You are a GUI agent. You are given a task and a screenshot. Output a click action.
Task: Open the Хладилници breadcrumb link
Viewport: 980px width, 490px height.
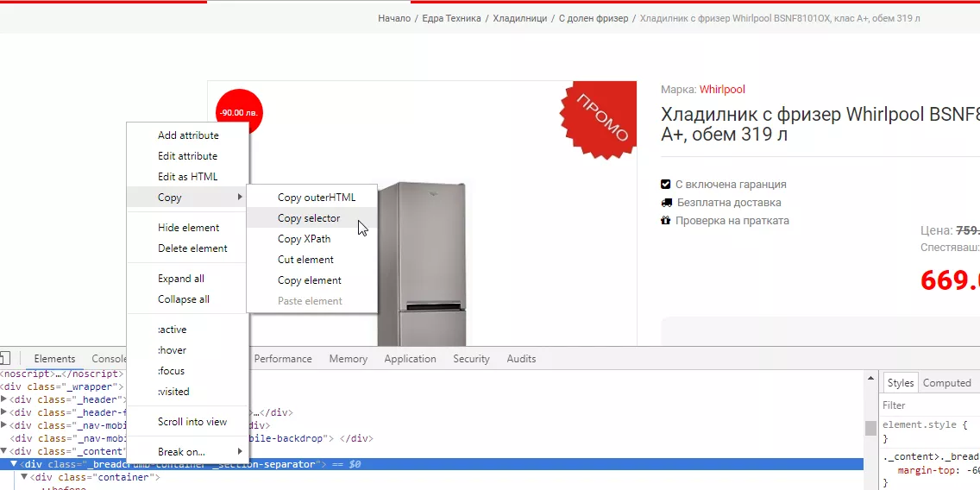tap(519, 18)
